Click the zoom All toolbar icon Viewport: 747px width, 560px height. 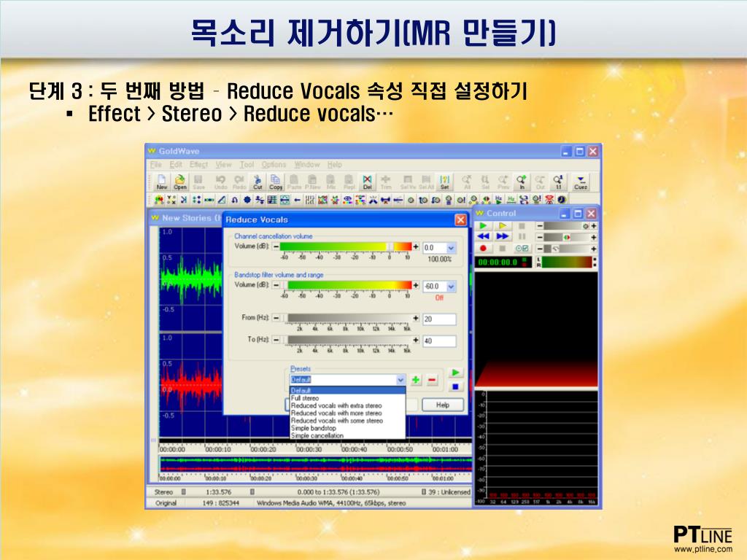click(467, 182)
